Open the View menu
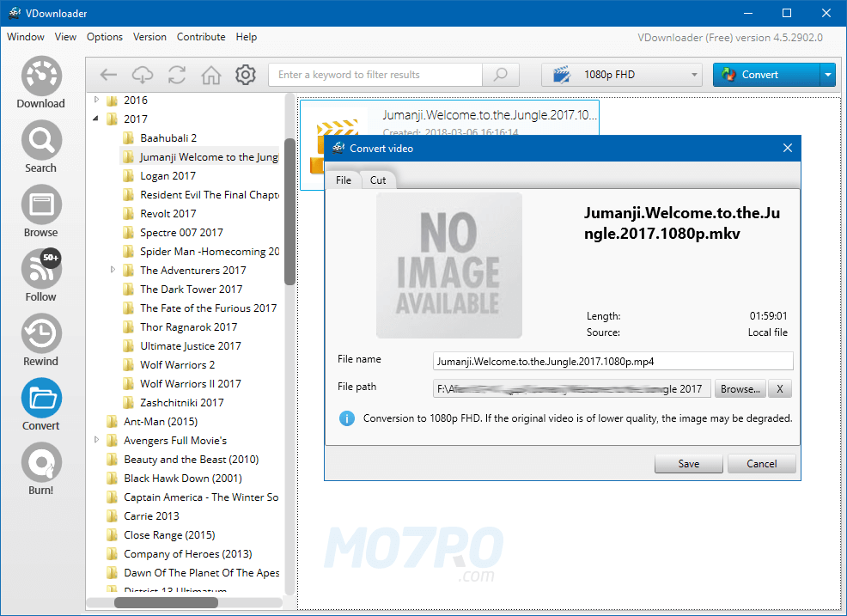 [65, 37]
